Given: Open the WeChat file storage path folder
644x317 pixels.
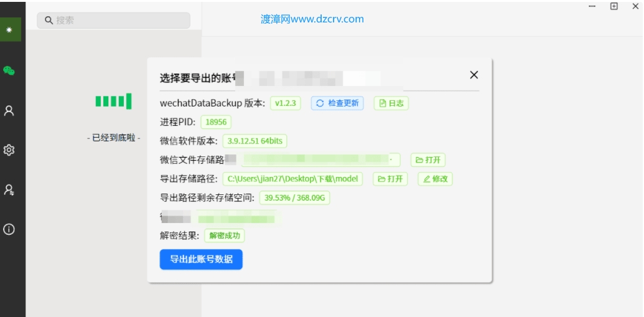Looking at the screenshot, I should pos(428,160).
